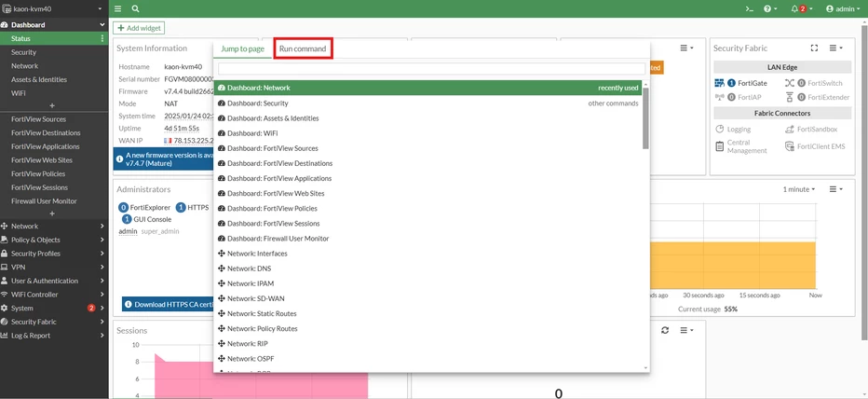Expand the WiFi Controller menu

[x=53, y=295]
